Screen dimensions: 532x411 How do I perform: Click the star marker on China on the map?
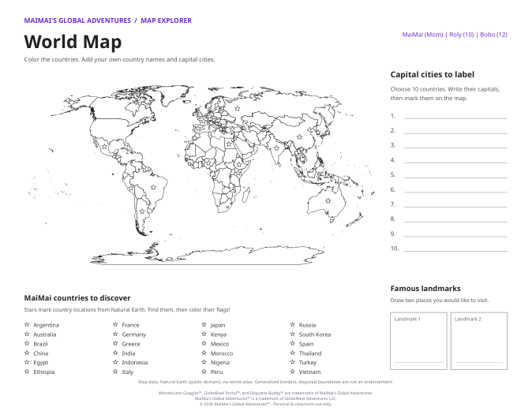[299, 137]
